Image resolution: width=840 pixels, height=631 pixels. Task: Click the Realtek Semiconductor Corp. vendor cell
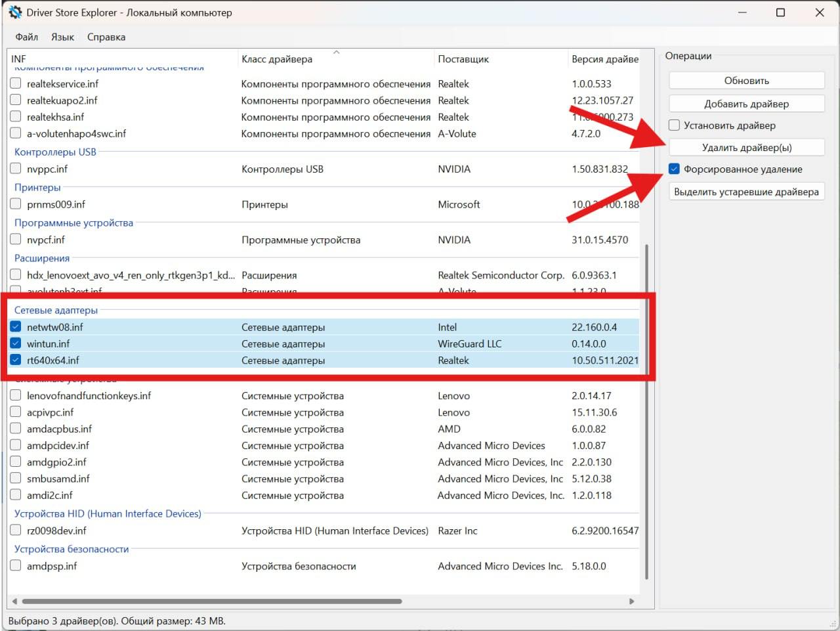click(501, 275)
